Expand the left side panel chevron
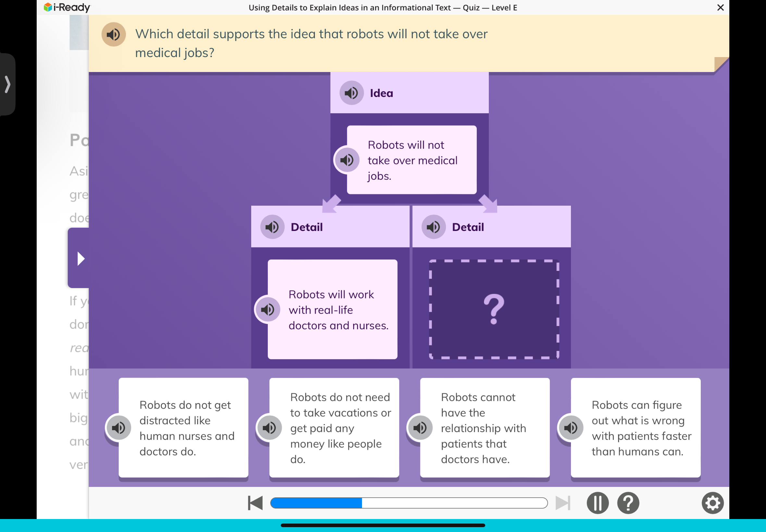 [7, 84]
